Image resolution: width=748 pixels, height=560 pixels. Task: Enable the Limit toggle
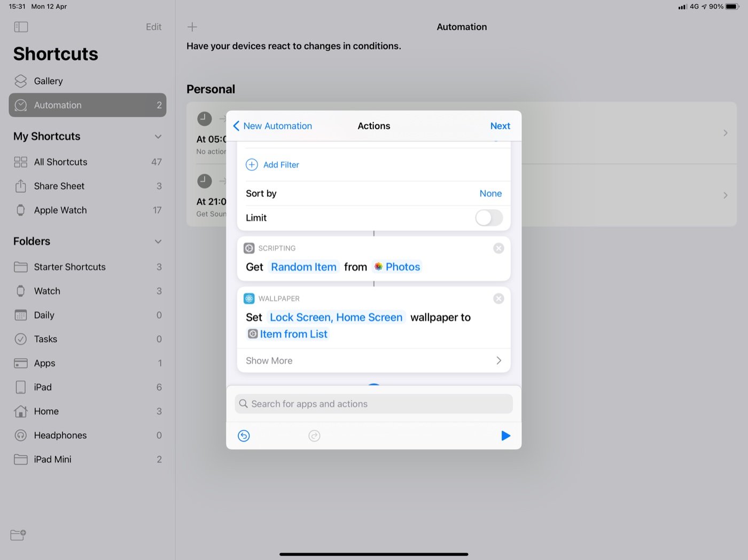pos(488,218)
